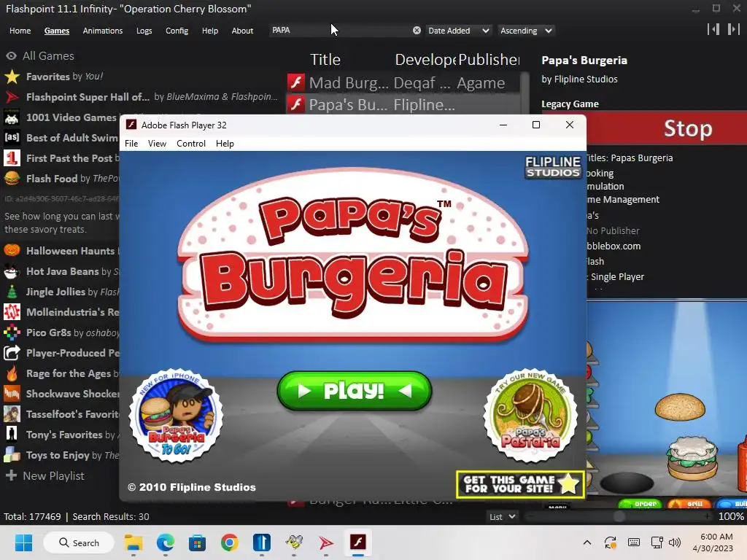Image resolution: width=747 pixels, height=560 pixels.
Task: Open the Flash Food burger icon
Action: point(12,179)
